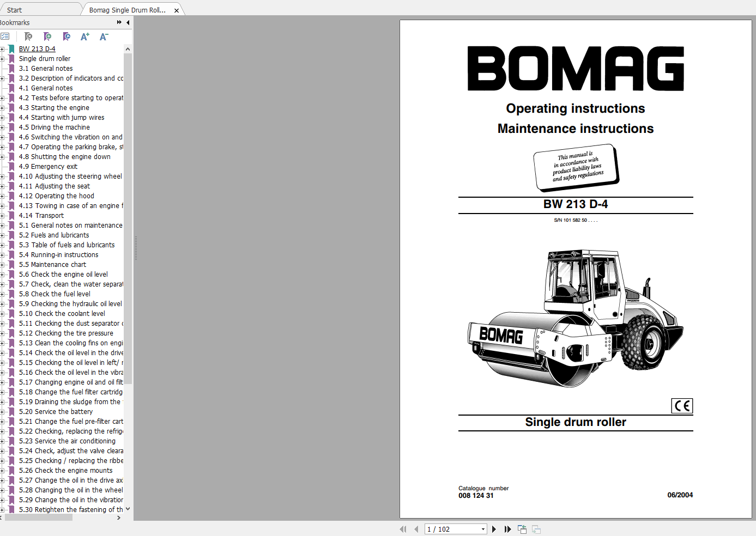The image size is (756, 536).
Task: Click the roller illustration on the cover page
Action: [x=576, y=319]
